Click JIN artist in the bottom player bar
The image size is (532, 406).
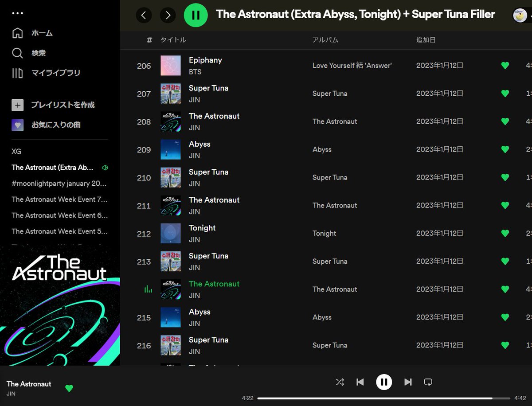click(11, 394)
